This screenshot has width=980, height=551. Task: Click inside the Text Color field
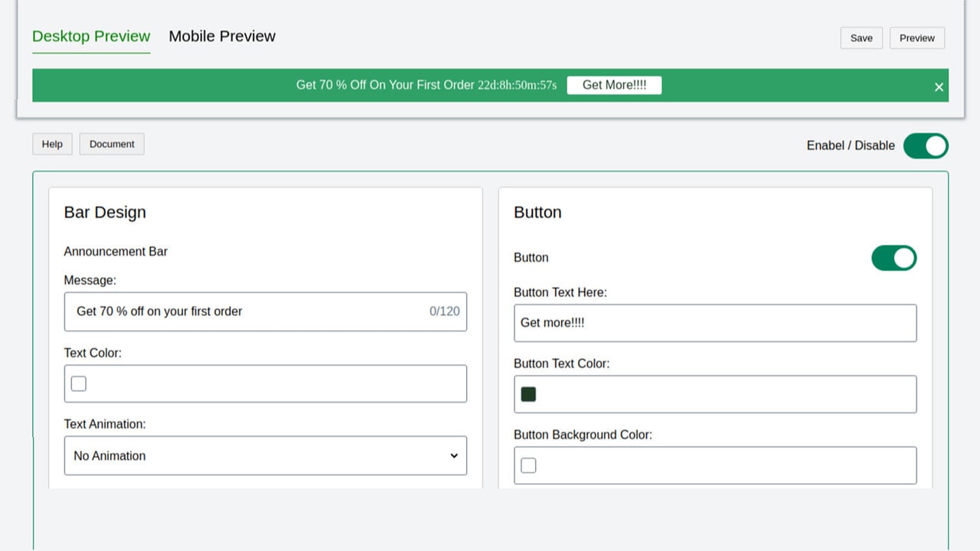coord(265,383)
